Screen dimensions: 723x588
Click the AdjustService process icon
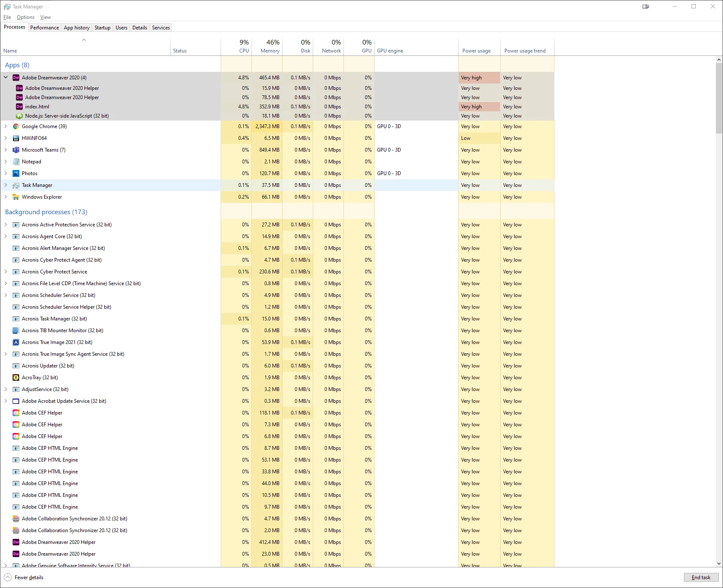[x=16, y=389]
